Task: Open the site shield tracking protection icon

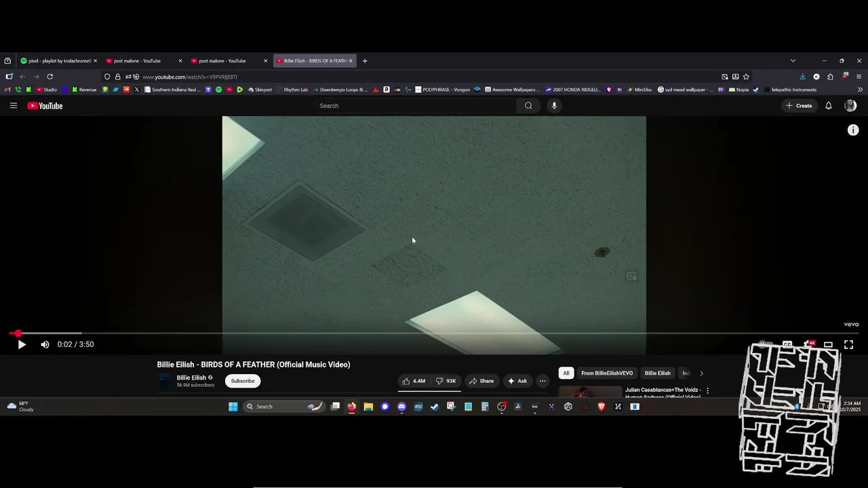Action: (x=107, y=77)
